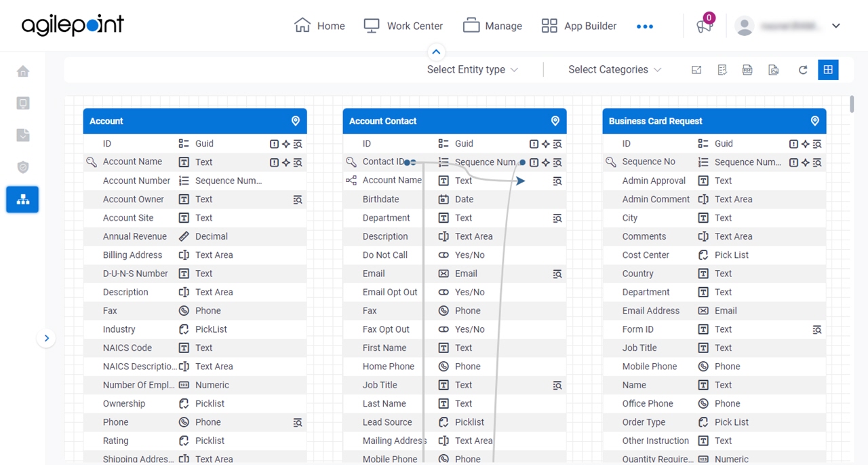Screen dimensions: 868x465
Task: Click the key icon beside Sequence No
Action: [611, 162]
